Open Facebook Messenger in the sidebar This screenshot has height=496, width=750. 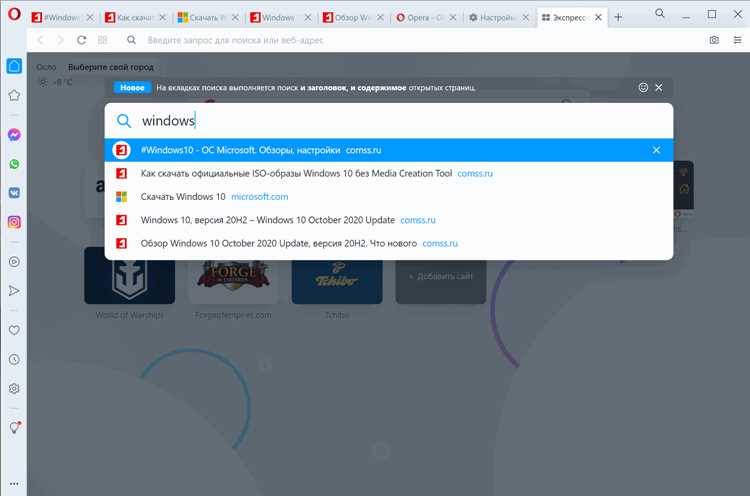14,135
